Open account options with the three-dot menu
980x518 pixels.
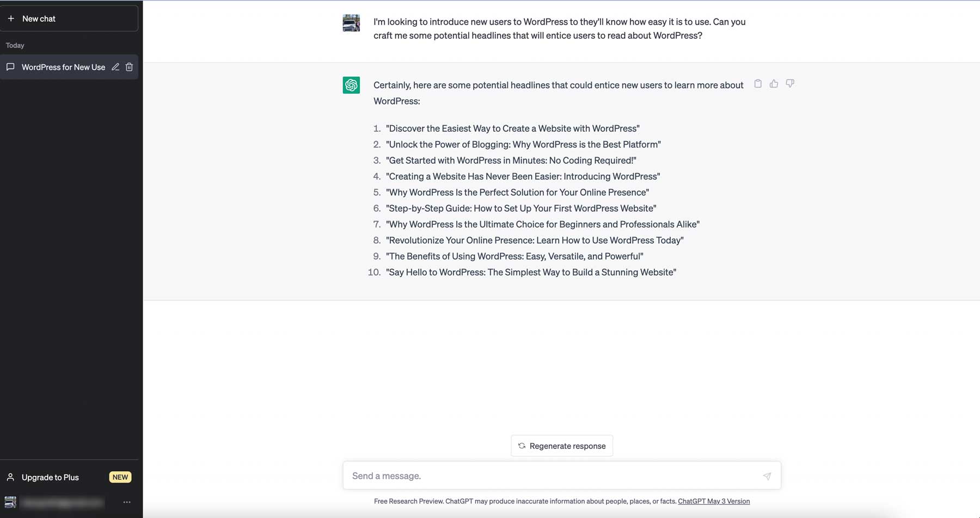pos(127,502)
